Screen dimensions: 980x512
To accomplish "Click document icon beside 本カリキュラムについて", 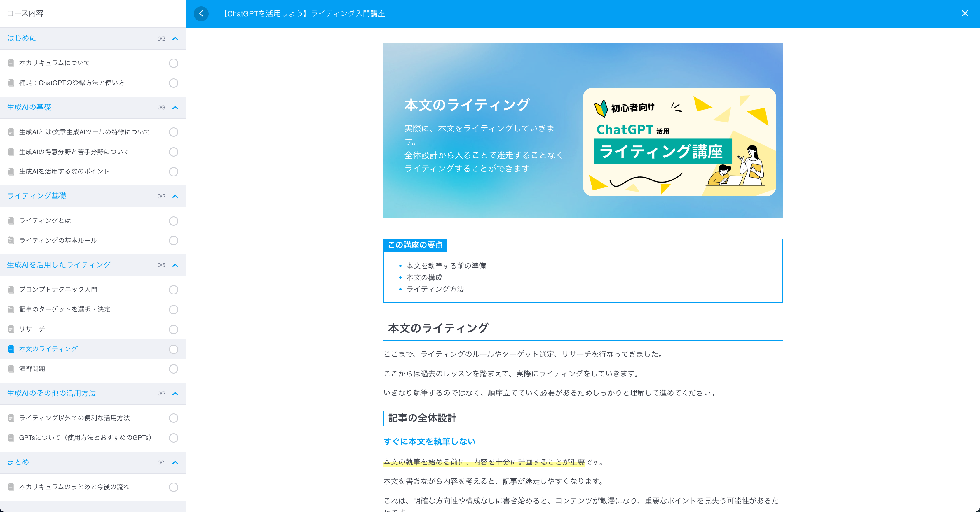I will point(11,63).
